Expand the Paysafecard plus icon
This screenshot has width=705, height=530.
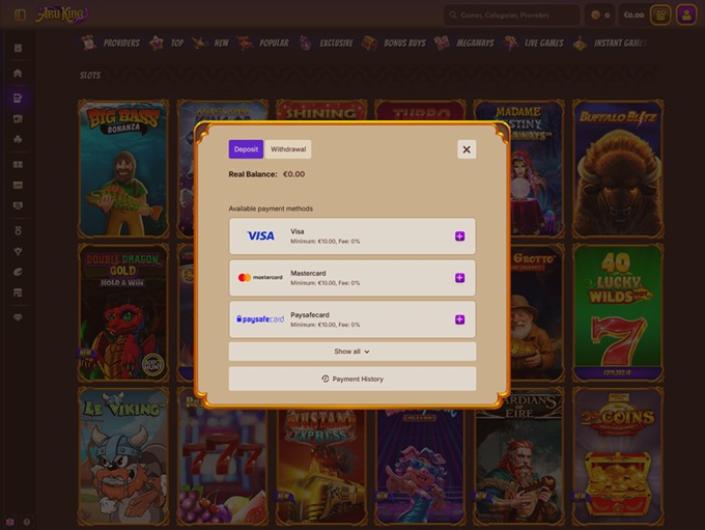click(460, 320)
